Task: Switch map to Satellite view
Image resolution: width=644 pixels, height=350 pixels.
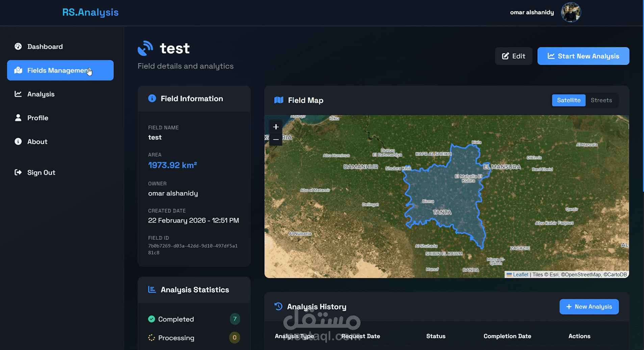Action: [x=569, y=100]
